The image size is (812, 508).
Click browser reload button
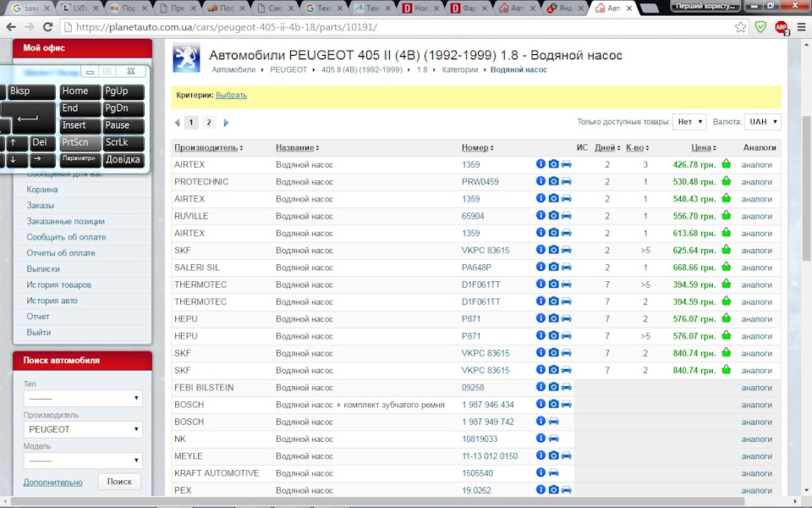click(47, 27)
